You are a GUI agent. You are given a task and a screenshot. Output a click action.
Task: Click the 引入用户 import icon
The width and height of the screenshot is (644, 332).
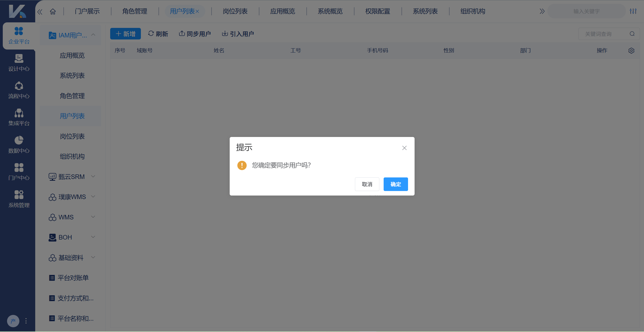224,33
